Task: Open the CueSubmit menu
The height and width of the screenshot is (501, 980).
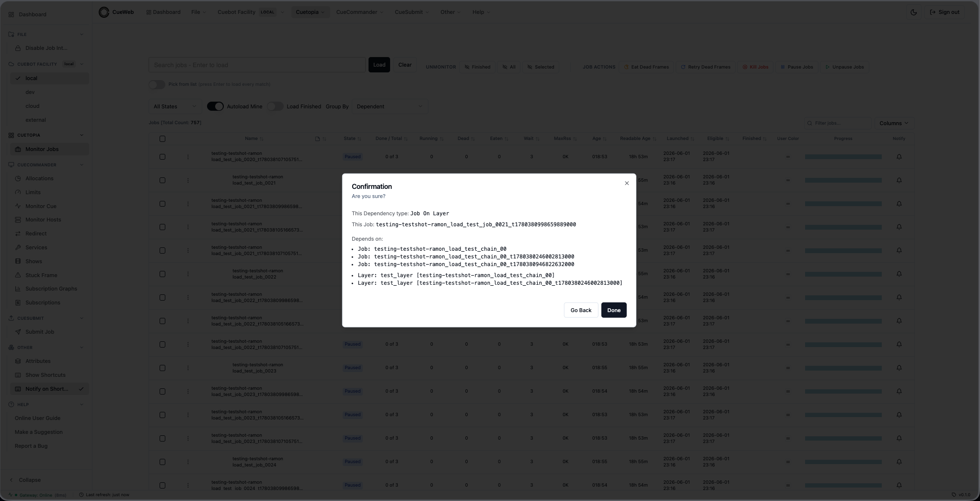Action: click(412, 12)
